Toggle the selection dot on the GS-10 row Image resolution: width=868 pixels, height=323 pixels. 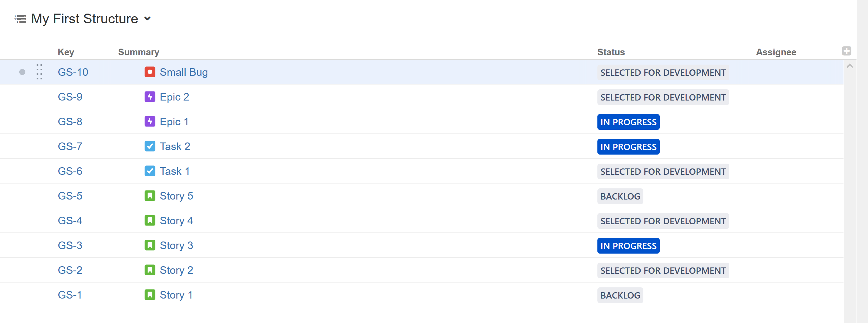pyautogui.click(x=22, y=72)
